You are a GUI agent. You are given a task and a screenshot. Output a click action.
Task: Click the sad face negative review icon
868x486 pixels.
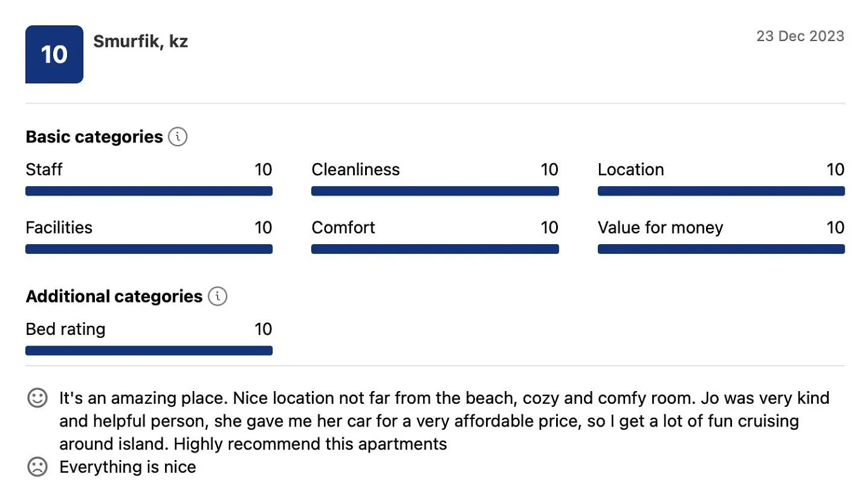tap(37, 467)
